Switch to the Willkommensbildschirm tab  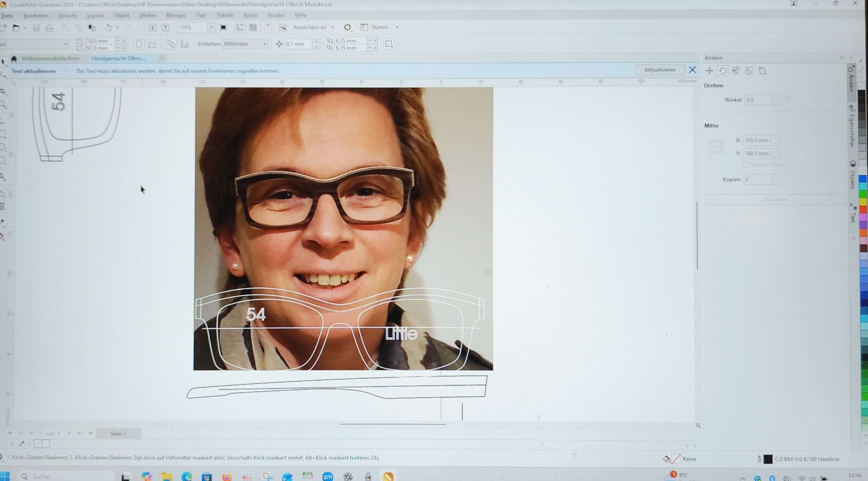(x=50, y=59)
